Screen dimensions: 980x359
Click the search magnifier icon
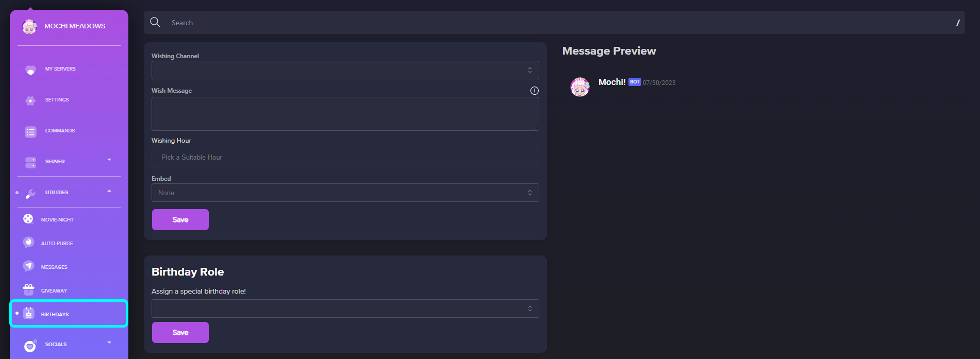pos(155,22)
